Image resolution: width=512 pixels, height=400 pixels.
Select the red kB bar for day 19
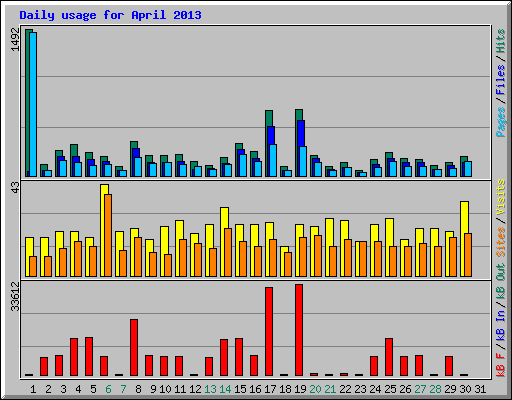point(299,330)
